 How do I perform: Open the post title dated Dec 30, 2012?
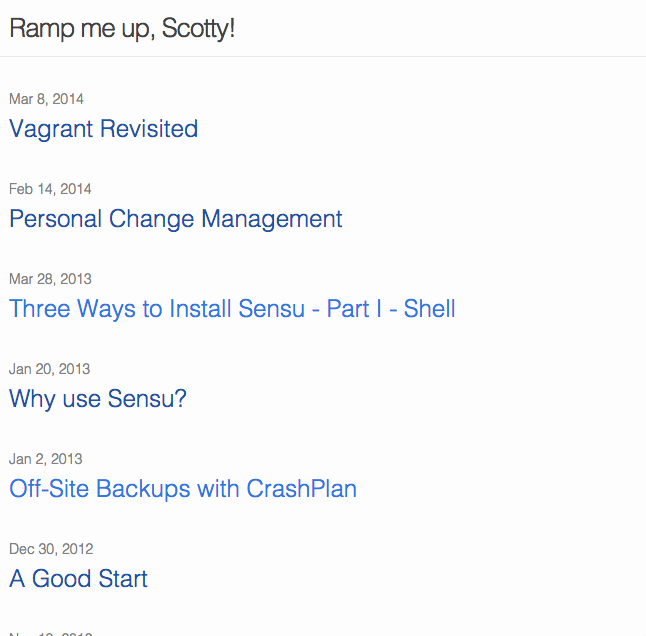(x=78, y=579)
